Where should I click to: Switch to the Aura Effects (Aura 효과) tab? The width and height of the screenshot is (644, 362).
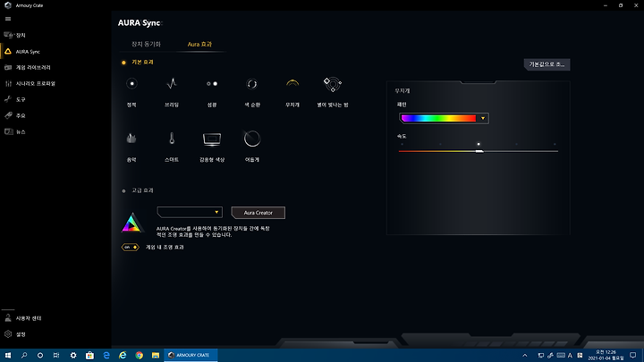199,44
